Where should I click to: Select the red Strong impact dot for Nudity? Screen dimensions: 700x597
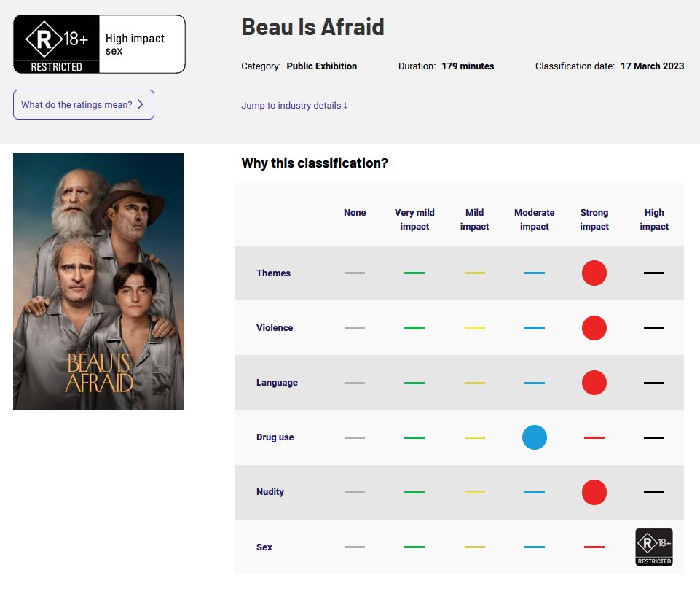594,491
